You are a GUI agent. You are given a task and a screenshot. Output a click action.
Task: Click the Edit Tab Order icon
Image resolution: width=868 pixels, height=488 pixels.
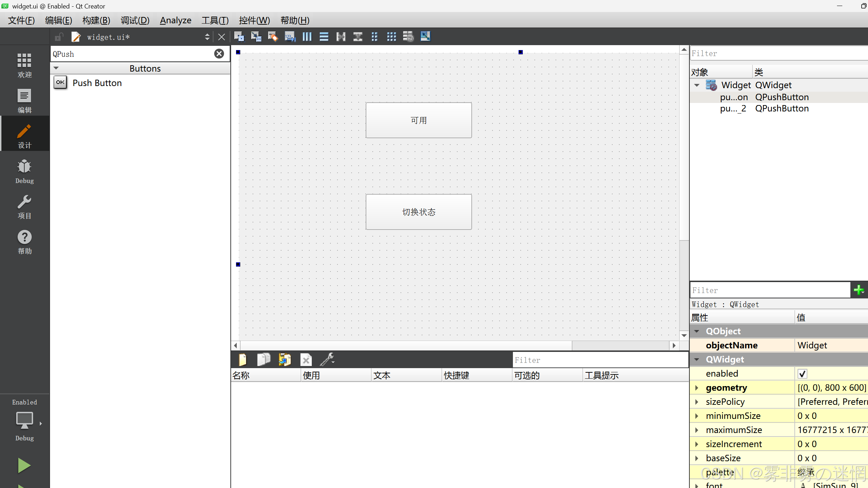tap(290, 37)
